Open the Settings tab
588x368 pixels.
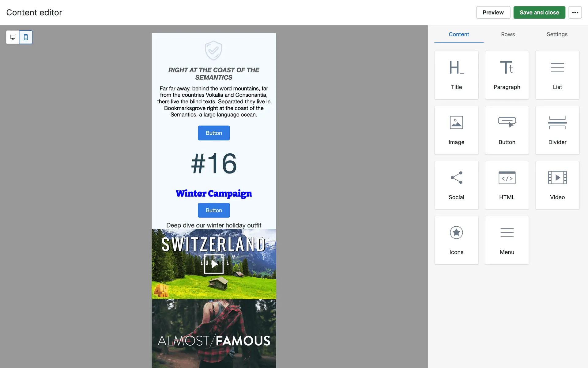coord(557,34)
